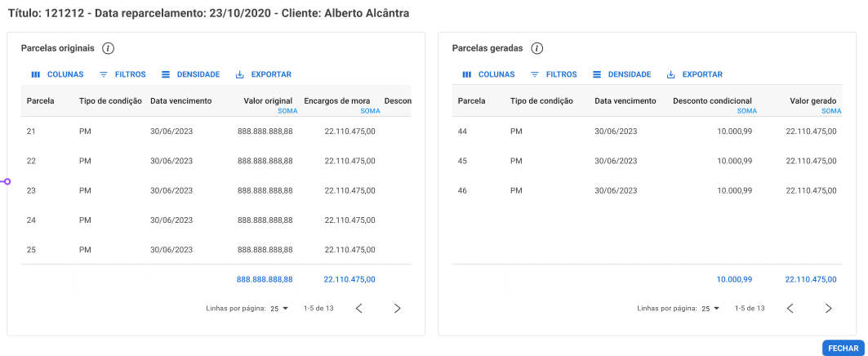Image resolution: width=868 pixels, height=356 pixels.
Task: Select row with Parcela 22
Action: point(216,161)
